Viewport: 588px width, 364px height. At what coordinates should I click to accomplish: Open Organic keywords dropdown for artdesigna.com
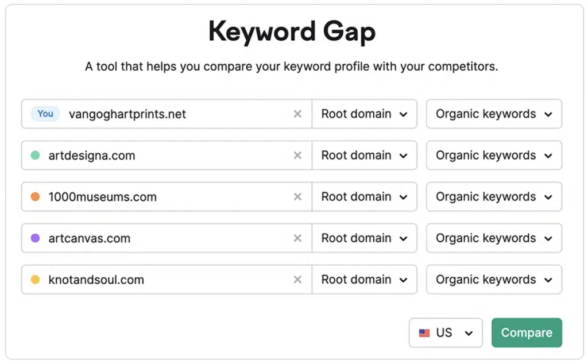[x=493, y=155]
